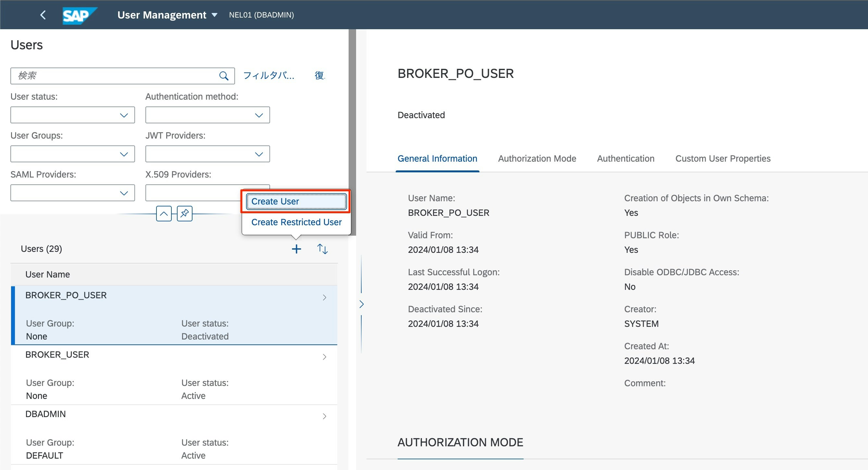Click the search magnifier icon
This screenshot has width=868, height=470.
click(224, 76)
